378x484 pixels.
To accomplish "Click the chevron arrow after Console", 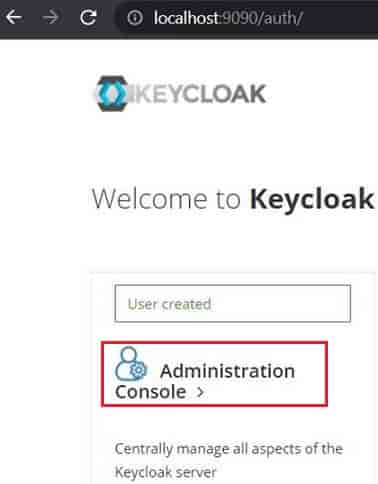I will (x=200, y=392).
